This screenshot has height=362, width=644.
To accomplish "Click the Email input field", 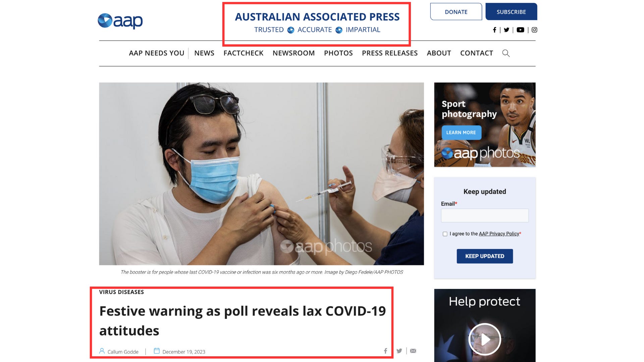I will point(484,216).
